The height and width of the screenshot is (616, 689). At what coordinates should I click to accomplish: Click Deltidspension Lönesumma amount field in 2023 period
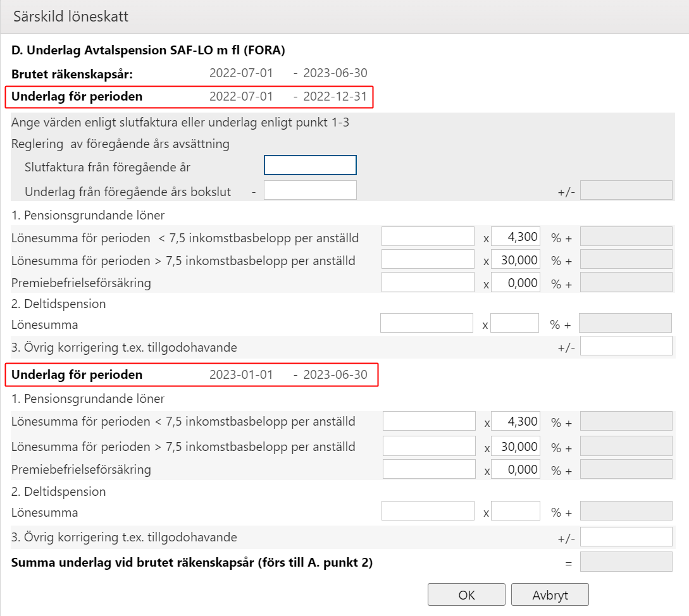click(x=428, y=510)
